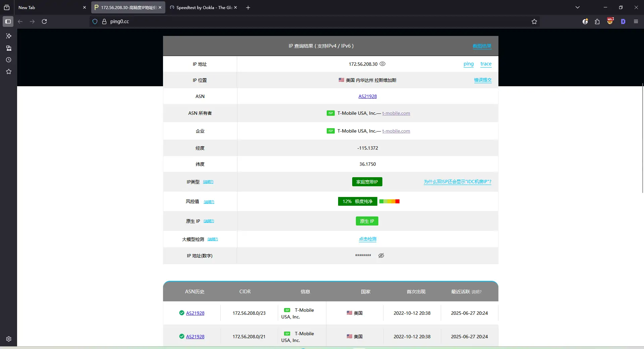
Task: Toggle the browser sidebar panel button
Action: pyautogui.click(x=8, y=21)
